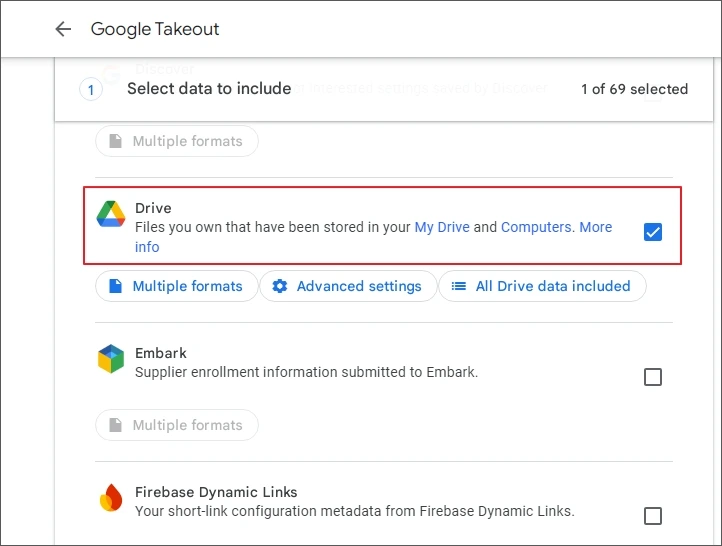Click Embark's Multiple formats button
This screenshot has height=546, width=722.
coord(177,425)
